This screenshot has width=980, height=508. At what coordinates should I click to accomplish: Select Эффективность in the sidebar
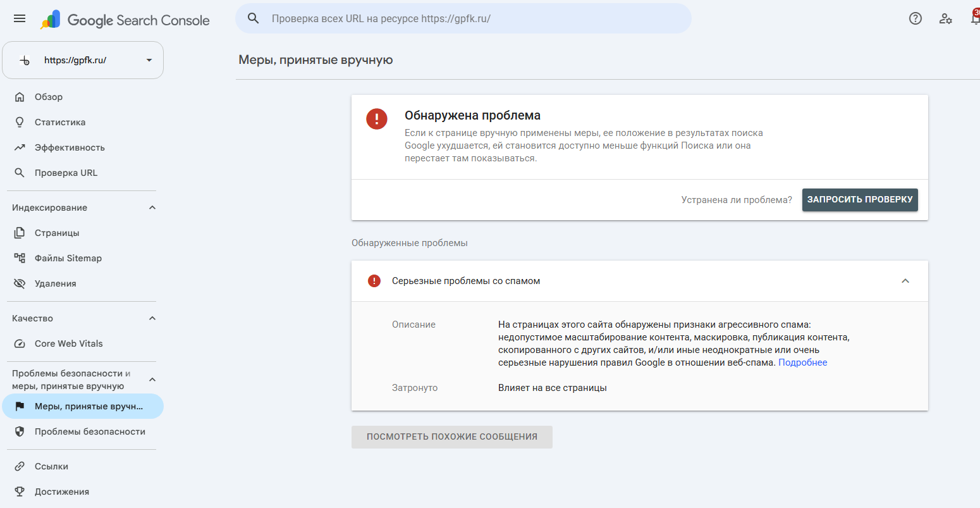pos(83,147)
